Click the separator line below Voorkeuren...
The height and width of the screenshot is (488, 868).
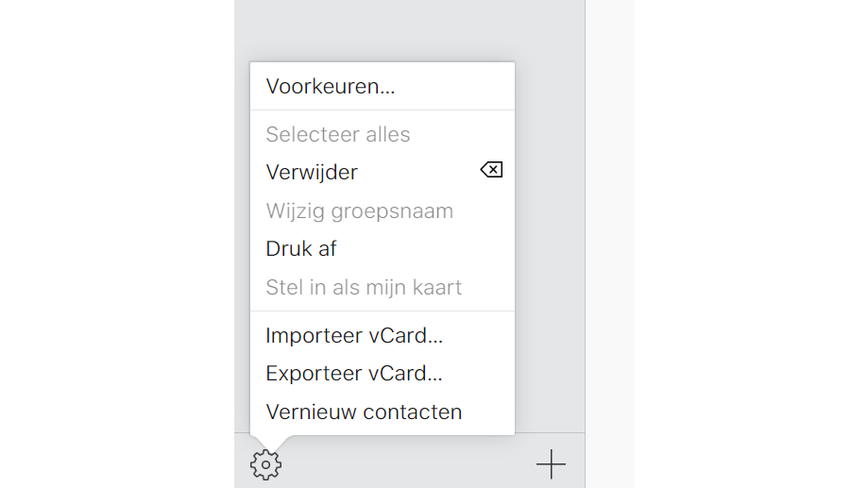point(382,110)
